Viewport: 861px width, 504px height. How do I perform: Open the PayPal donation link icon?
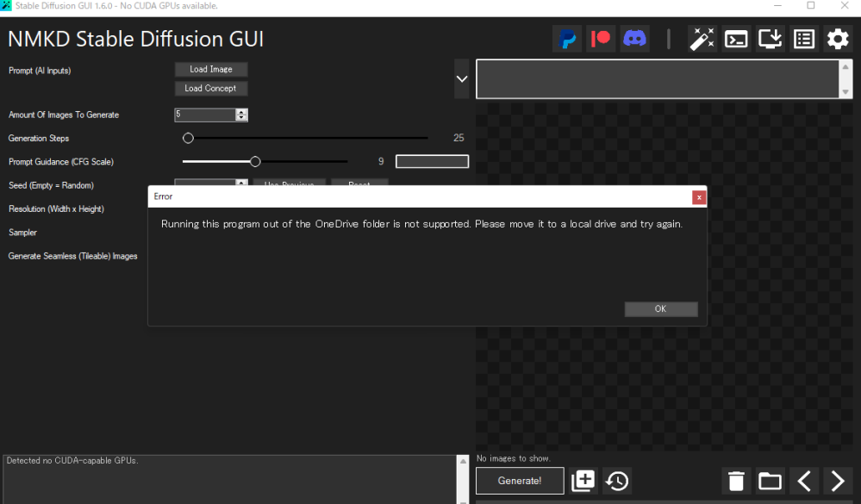tap(567, 39)
